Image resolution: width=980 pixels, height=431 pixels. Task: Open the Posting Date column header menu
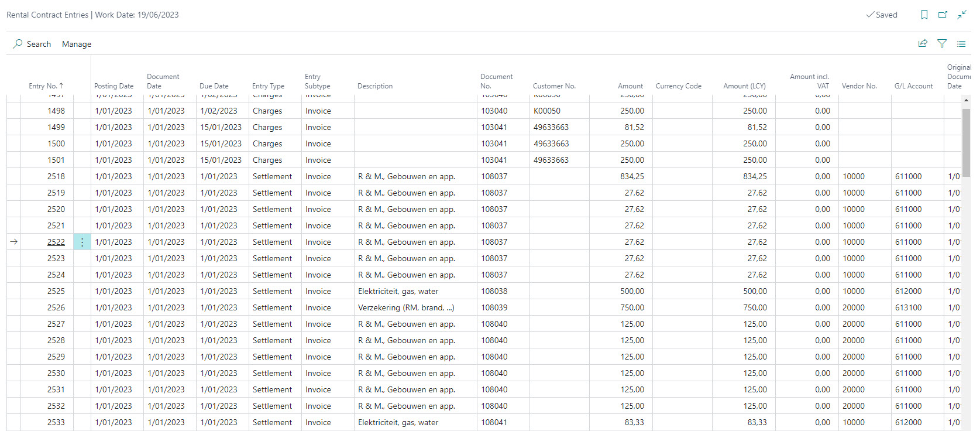(x=114, y=86)
